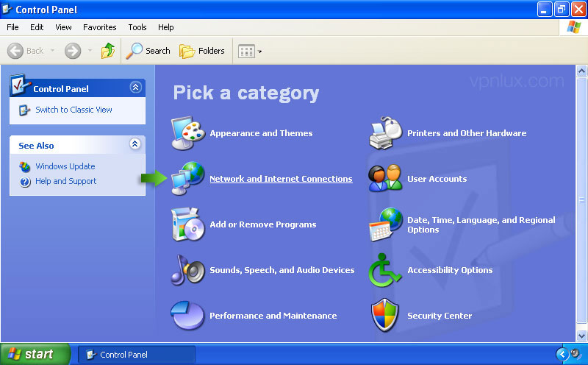This screenshot has height=365, width=588.
Task: Show hidden system tray icons
Action: 562,354
